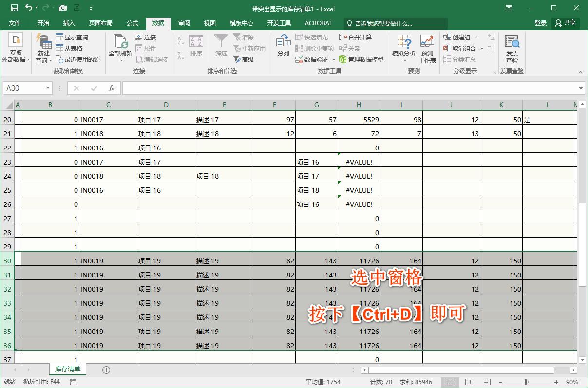Image resolution: width=588 pixels, height=388 pixels.
Task: Click in the formula bar
Action: pos(349,88)
